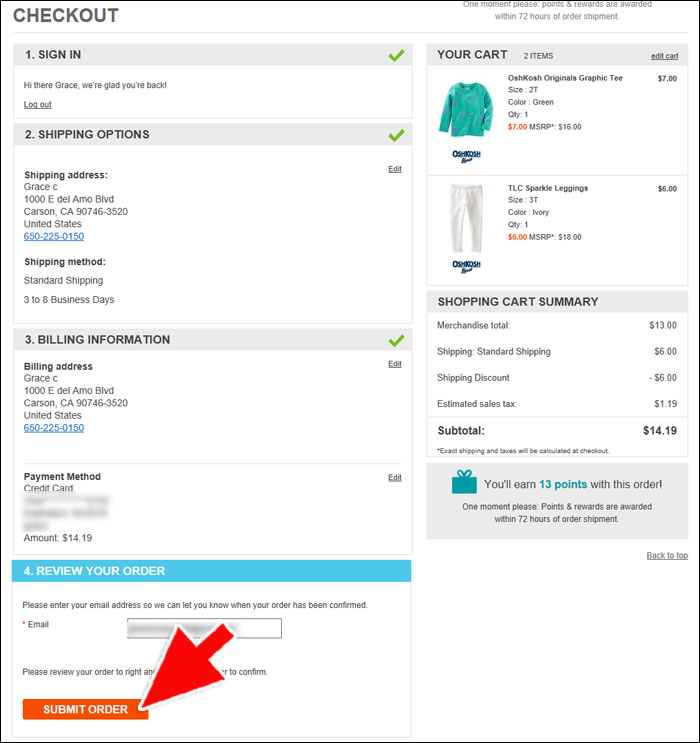Screen dimensions: 700x743
Task: Select the Review Your Order header
Action: point(211,571)
